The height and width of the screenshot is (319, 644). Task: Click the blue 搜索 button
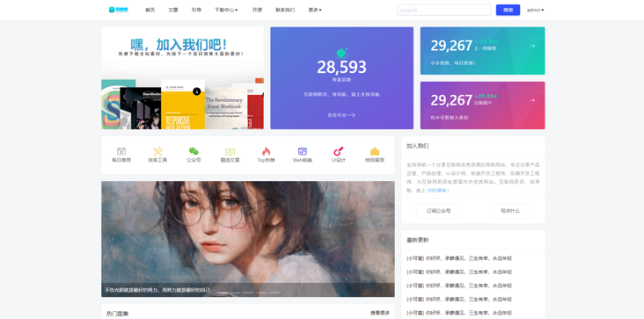[508, 10]
